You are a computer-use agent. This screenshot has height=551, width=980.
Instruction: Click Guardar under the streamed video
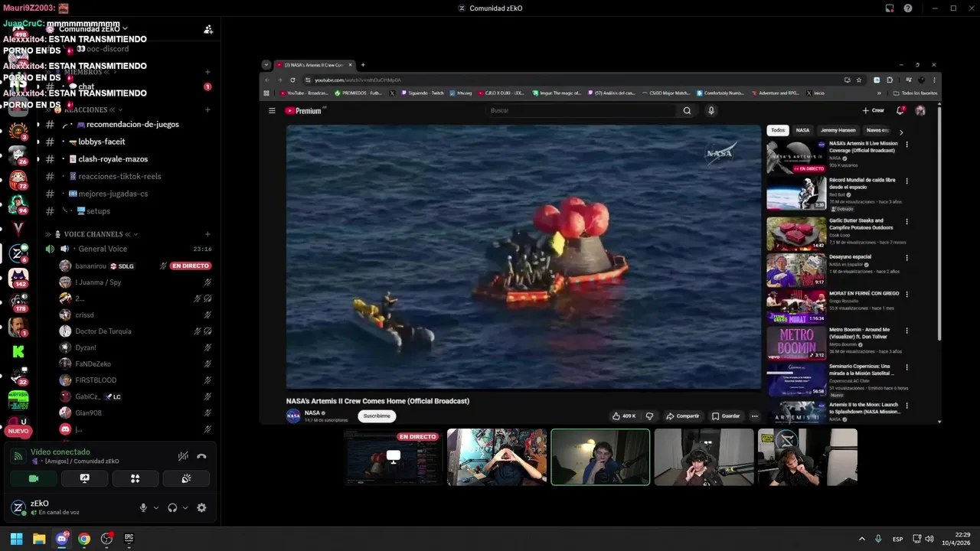pos(726,416)
